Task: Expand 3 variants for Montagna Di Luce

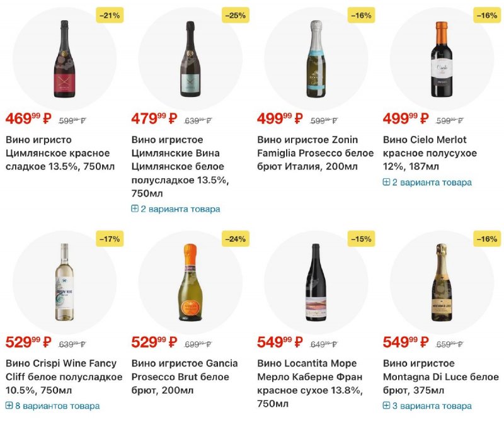Action: 427,406
